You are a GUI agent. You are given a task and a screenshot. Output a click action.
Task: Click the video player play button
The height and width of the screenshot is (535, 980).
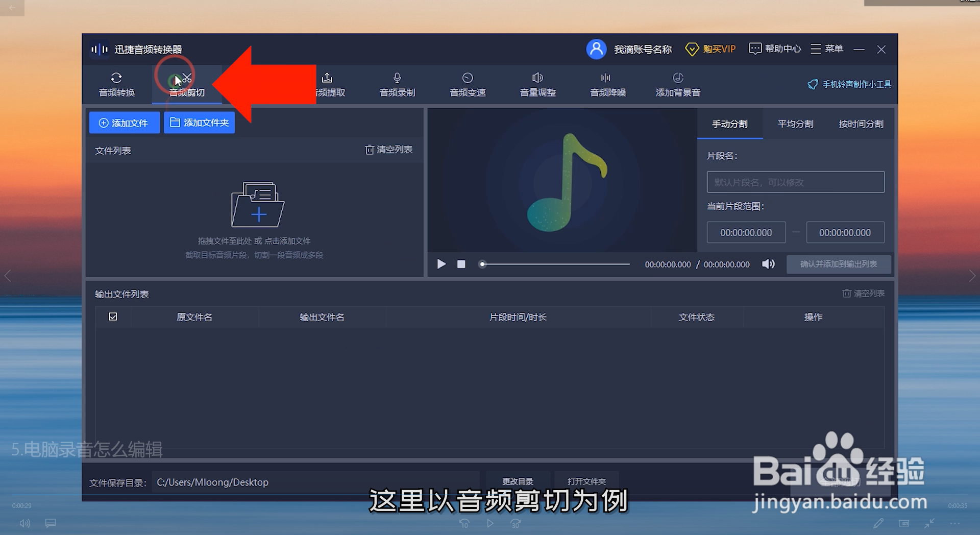[x=490, y=523]
